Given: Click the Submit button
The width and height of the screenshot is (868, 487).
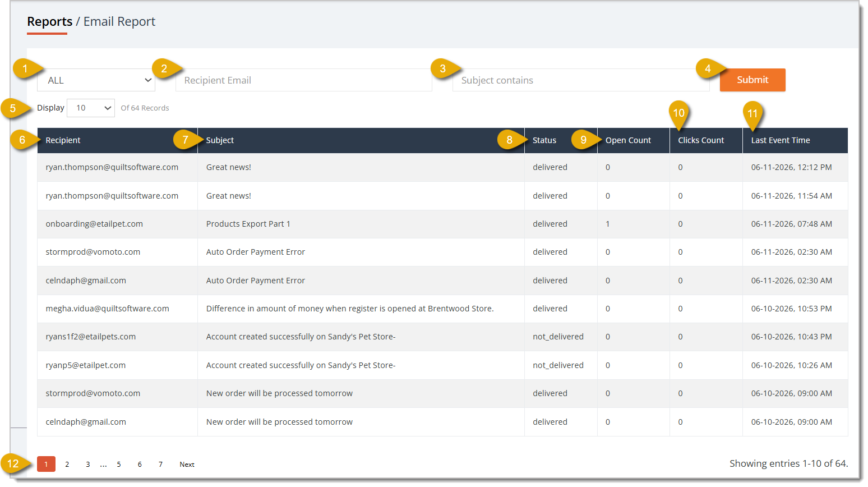Looking at the screenshot, I should 752,80.
